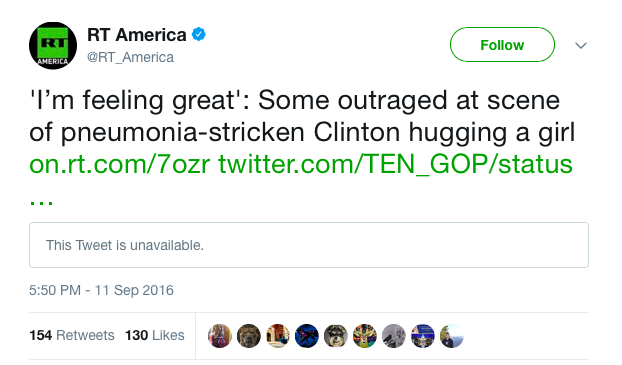Open the RT America profile avatar
622x365 pixels.
53,46
